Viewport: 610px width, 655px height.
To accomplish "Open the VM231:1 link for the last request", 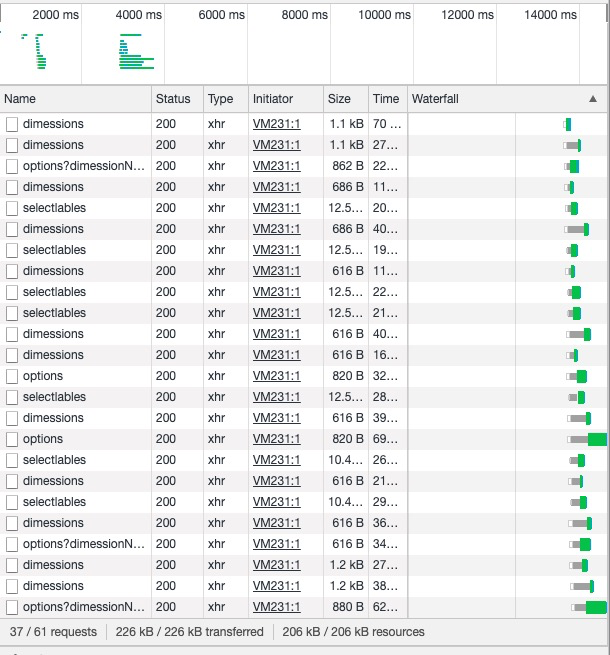I will pyautogui.click(x=276, y=607).
